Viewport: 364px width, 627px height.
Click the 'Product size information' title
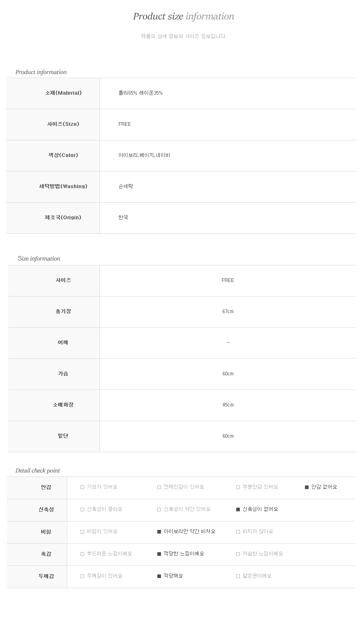pos(184,16)
